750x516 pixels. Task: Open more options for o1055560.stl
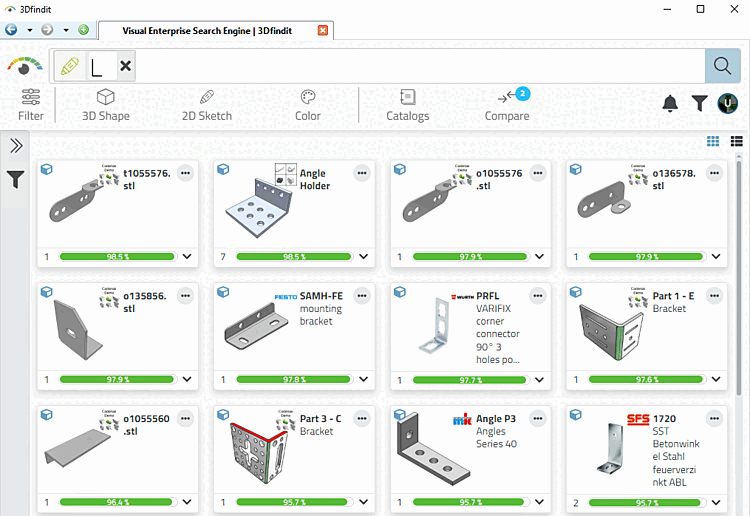click(x=186, y=419)
